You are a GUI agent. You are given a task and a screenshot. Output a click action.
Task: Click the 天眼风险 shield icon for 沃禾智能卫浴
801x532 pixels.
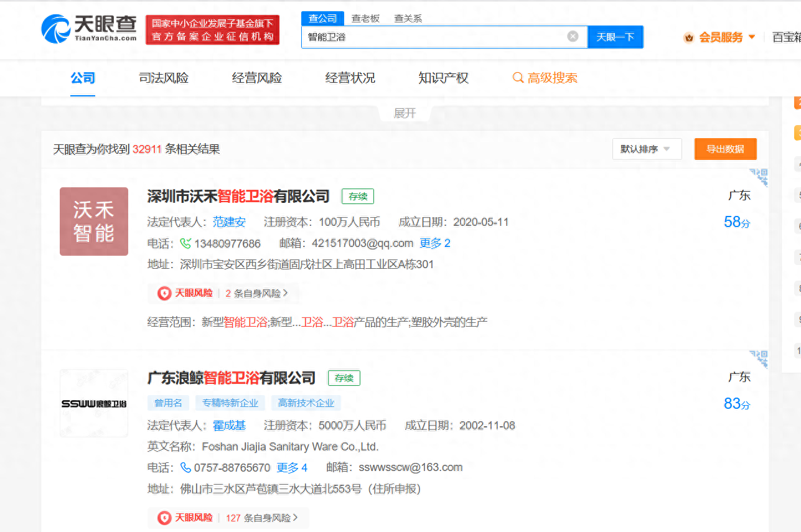click(x=164, y=293)
